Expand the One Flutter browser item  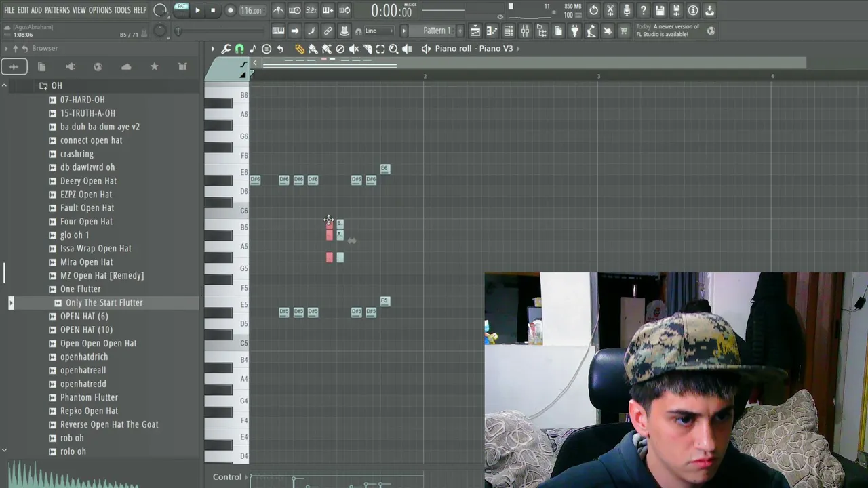pos(80,289)
